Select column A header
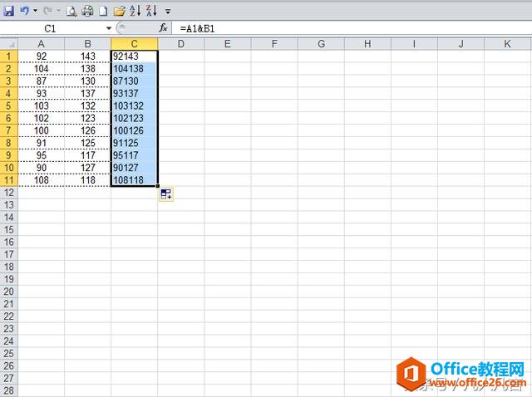This screenshot has width=532, height=397. [x=41, y=44]
